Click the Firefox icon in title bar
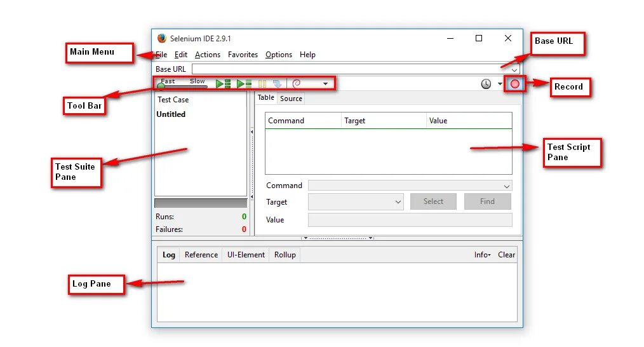Screen dimensions: 644x347 162,38
